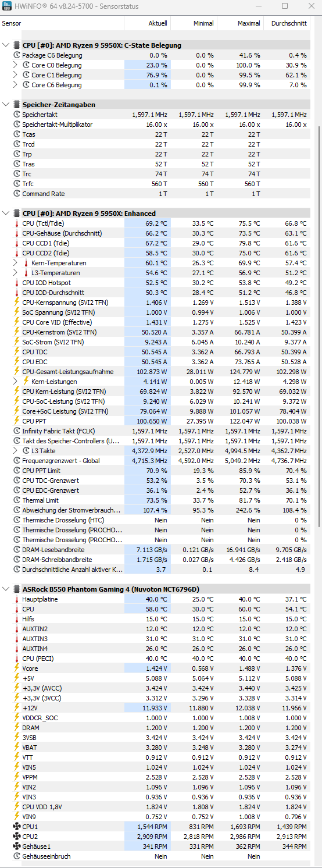Click the Aktuell column header

tap(148, 23)
